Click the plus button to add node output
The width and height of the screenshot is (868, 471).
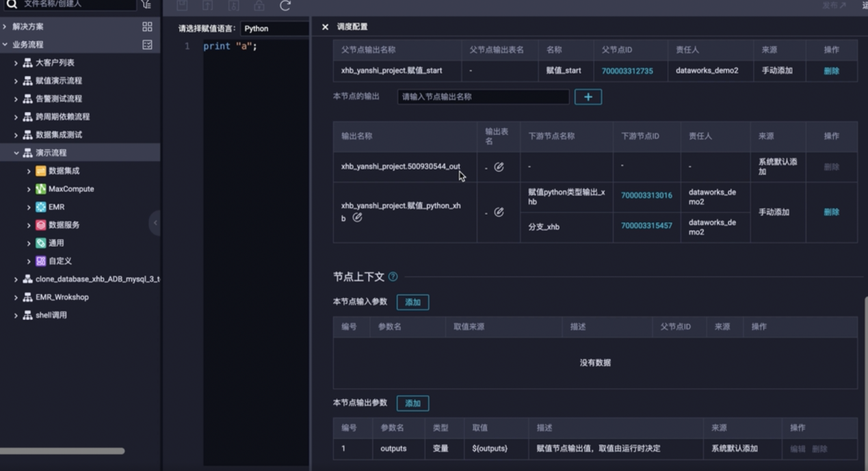coord(588,97)
